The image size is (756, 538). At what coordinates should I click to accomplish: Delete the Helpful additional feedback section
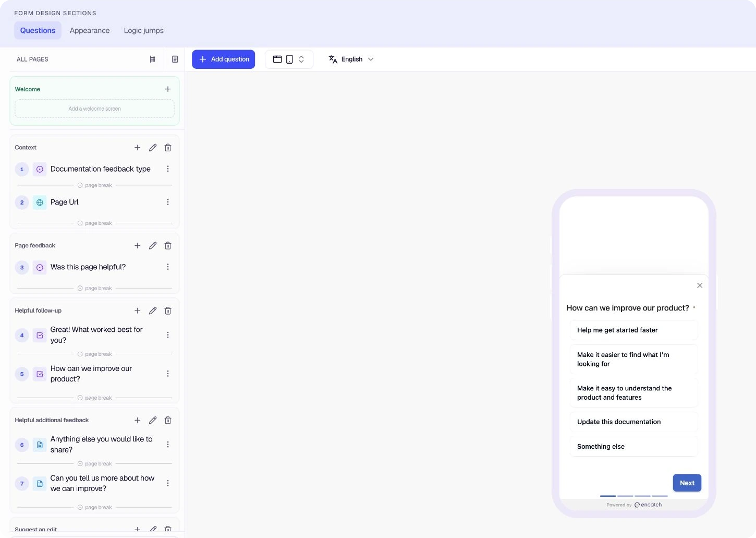click(168, 421)
